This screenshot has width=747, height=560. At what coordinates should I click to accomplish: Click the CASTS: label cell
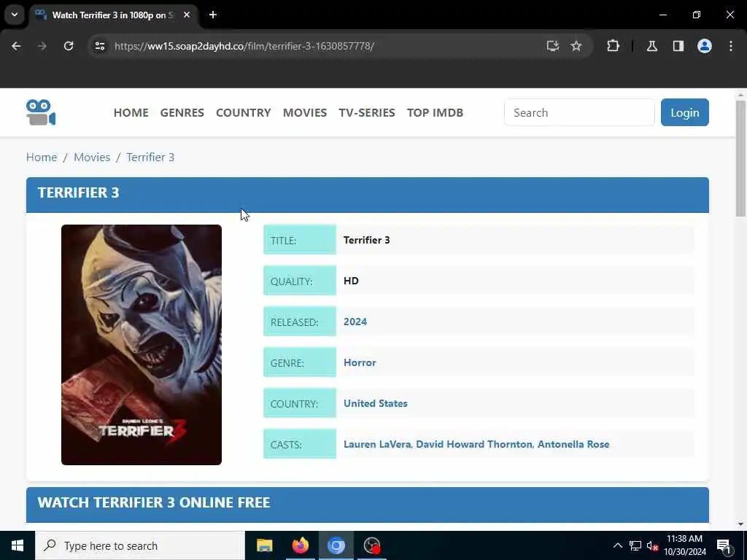pos(300,444)
